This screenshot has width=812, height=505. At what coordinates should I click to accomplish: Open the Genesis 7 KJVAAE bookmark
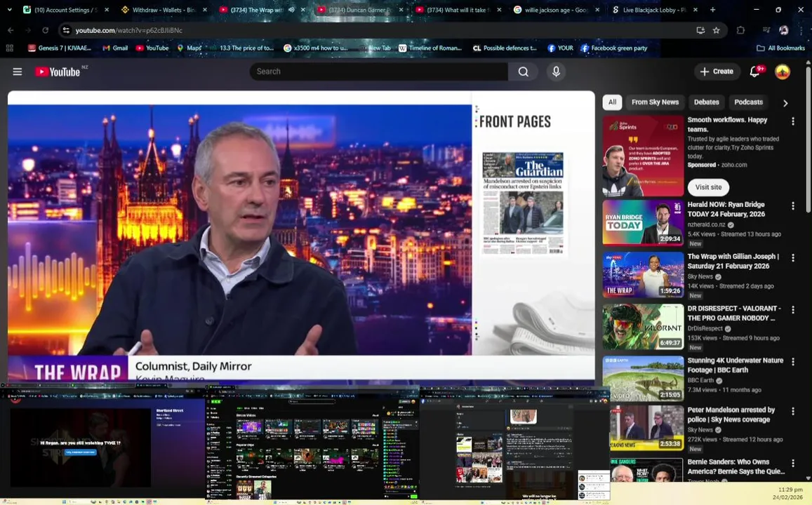[x=60, y=48]
